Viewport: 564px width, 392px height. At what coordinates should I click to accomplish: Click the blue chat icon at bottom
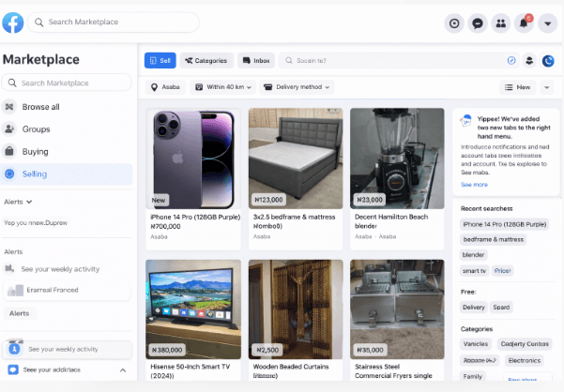click(x=13, y=369)
